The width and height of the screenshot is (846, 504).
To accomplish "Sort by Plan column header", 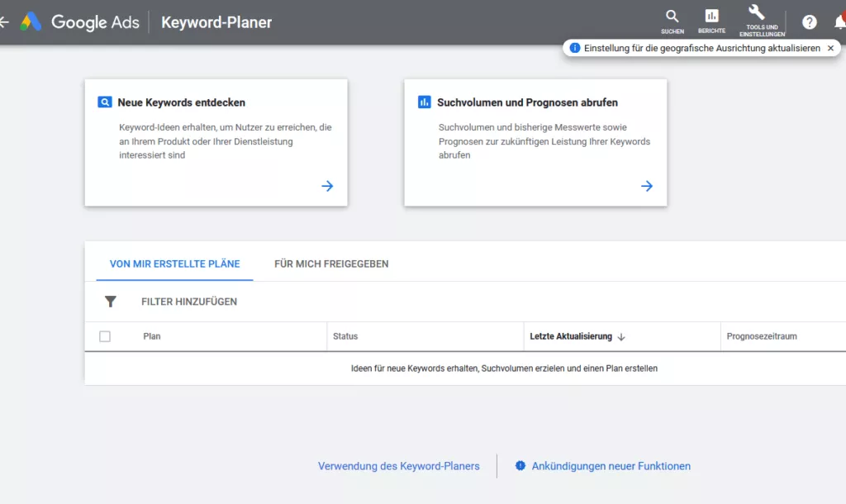I will (152, 336).
